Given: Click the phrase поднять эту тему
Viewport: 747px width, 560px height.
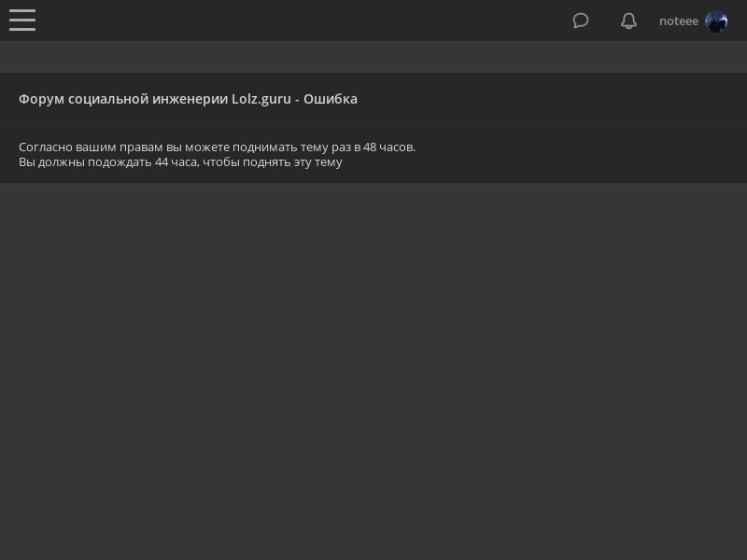Looking at the screenshot, I should pyautogui.click(x=292, y=161).
